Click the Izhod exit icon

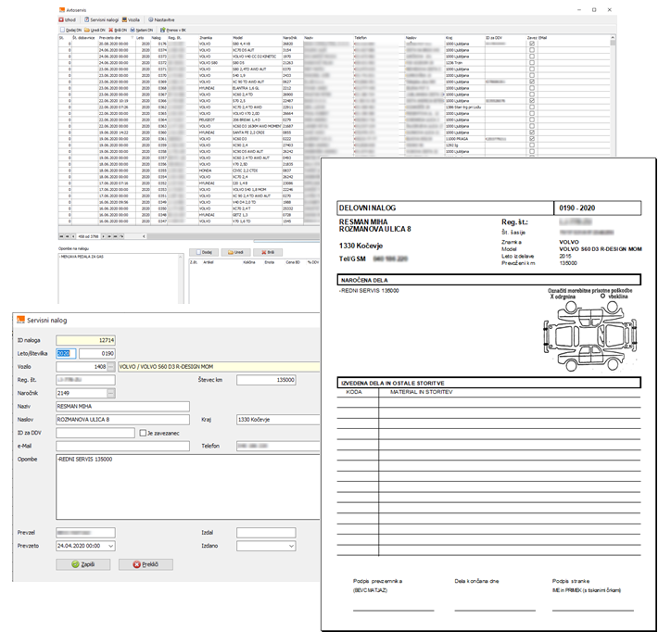pos(61,19)
